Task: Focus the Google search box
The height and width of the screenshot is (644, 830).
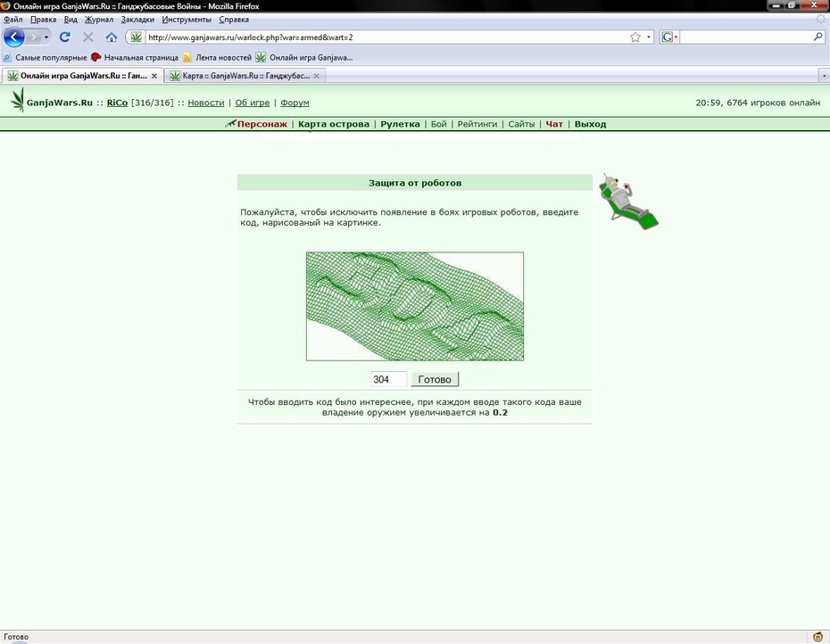Action: click(746, 37)
